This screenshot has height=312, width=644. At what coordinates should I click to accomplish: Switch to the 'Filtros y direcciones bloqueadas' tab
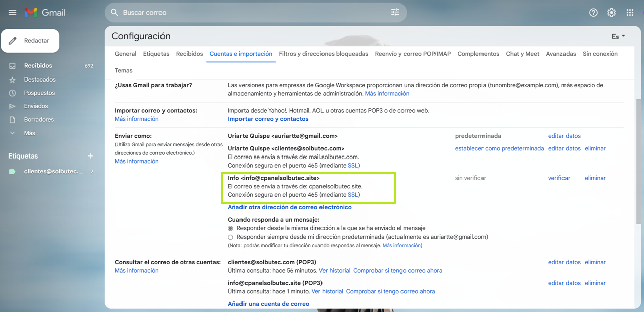tap(324, 54)
